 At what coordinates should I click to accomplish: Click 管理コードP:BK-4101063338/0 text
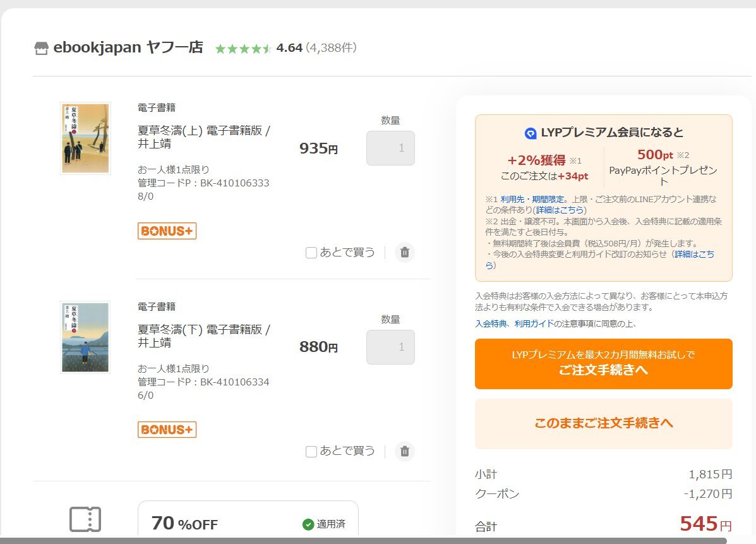pyautogui.click(x=203, y=190)
